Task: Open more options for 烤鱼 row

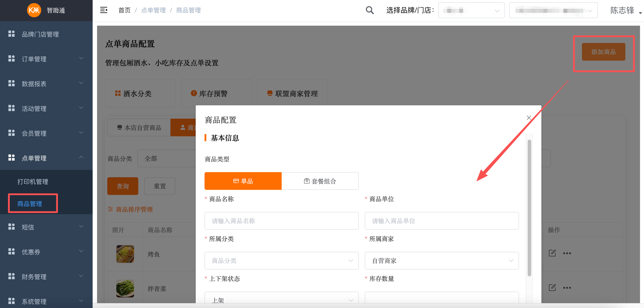Action: point(567,253)
